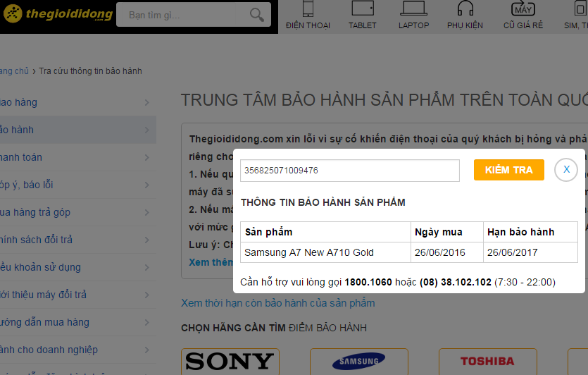588x375 pixels.
Task: Select the Sony brand logo
Action: 230,362
